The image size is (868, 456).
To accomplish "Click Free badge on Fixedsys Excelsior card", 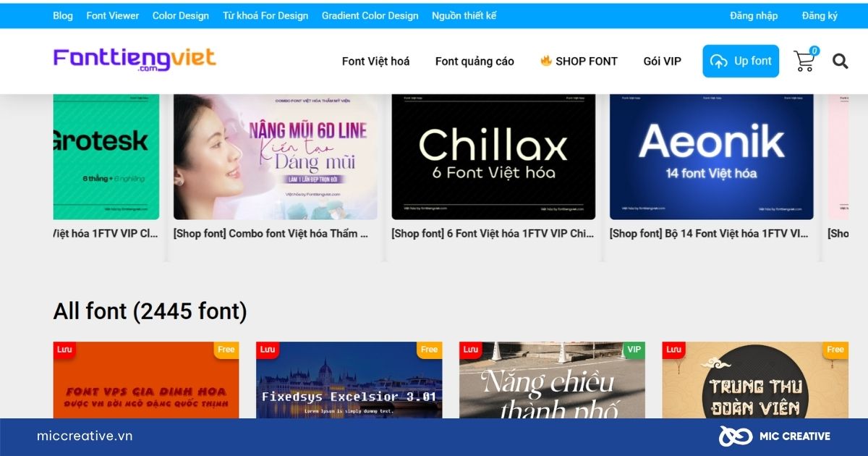I will point(430,350).
